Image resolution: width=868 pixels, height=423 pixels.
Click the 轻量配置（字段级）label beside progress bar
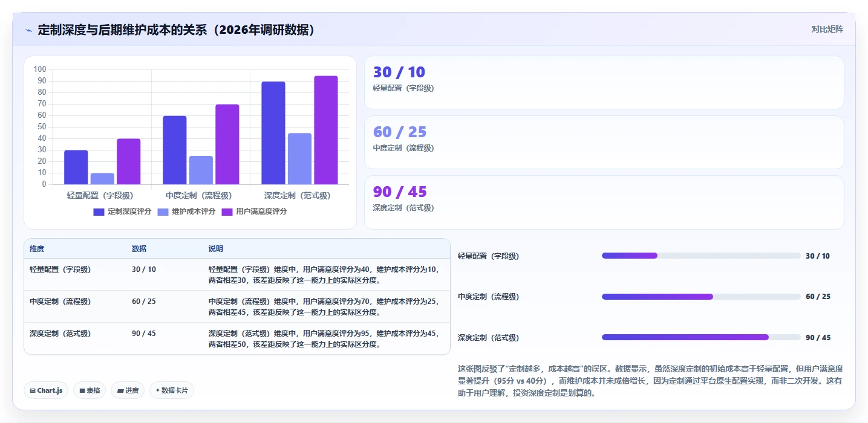point(489,256)
